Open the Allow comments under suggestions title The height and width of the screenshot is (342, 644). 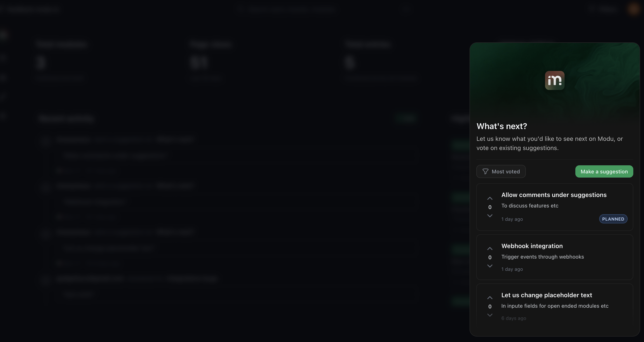(554, 195)
